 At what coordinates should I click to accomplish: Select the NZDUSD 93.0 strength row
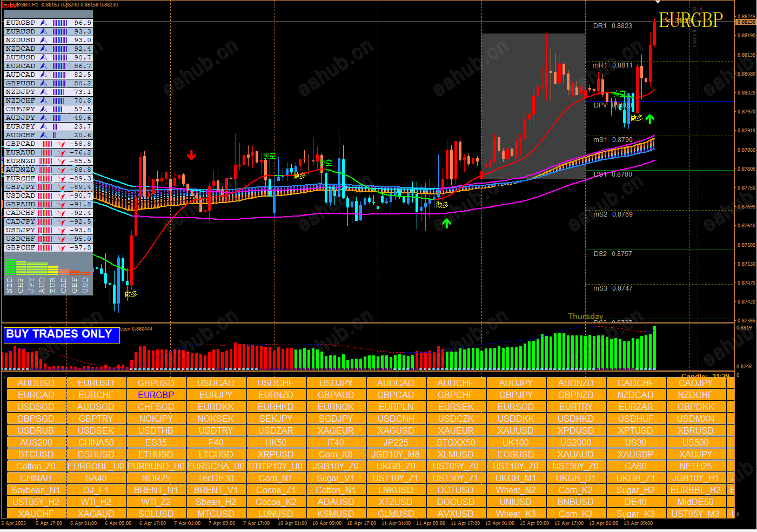pos(48,40)
